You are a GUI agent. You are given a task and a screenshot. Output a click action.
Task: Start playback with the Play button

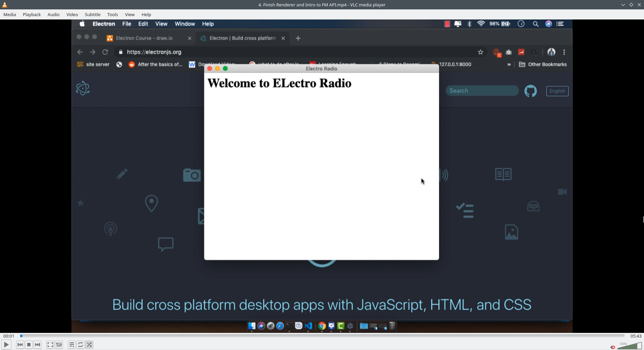(6, 345)
